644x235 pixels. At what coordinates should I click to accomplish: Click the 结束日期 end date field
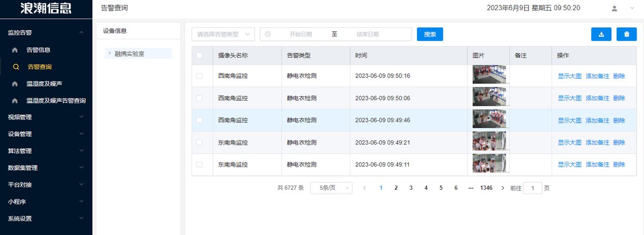[x=368, y=34]
